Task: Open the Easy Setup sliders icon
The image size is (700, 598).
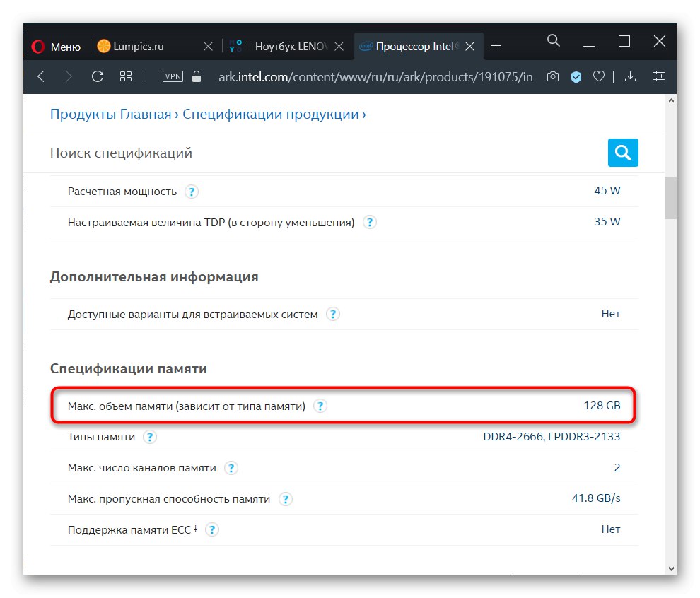Action: [x=659, y=76]
